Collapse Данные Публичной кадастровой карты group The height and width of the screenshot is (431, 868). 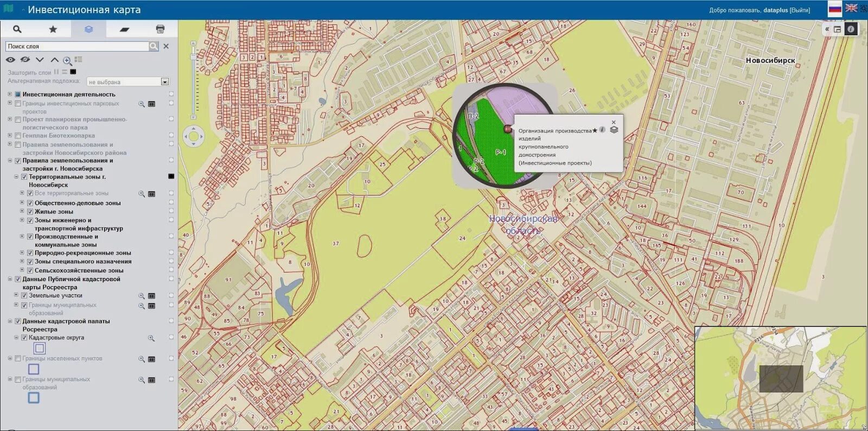coord(10,279)
